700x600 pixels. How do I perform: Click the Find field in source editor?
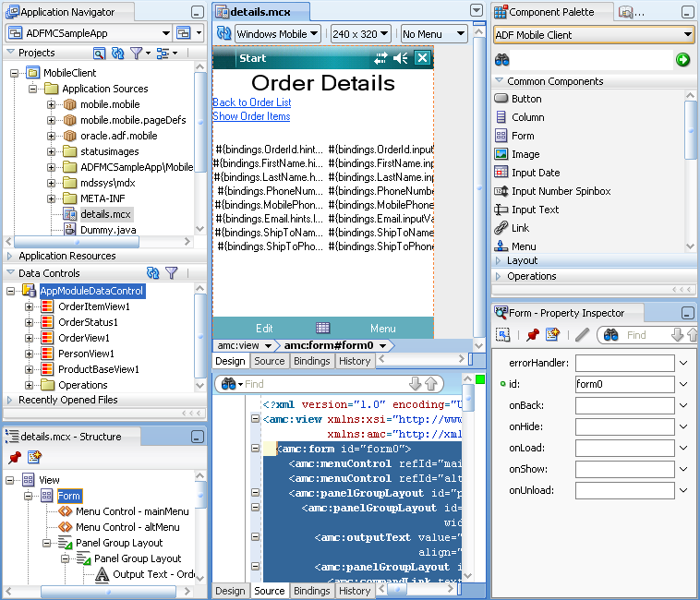coord(325,384)
